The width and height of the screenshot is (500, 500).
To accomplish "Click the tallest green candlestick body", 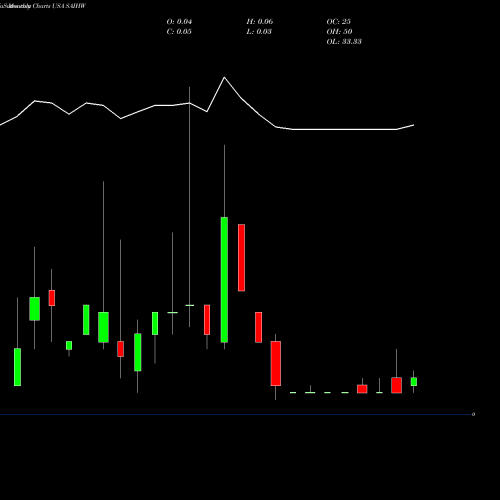I will click(x=224, y=280).
